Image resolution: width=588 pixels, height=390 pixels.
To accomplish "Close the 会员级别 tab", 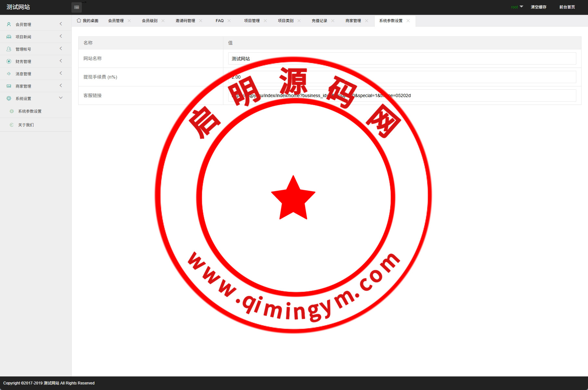I will 163,21.
